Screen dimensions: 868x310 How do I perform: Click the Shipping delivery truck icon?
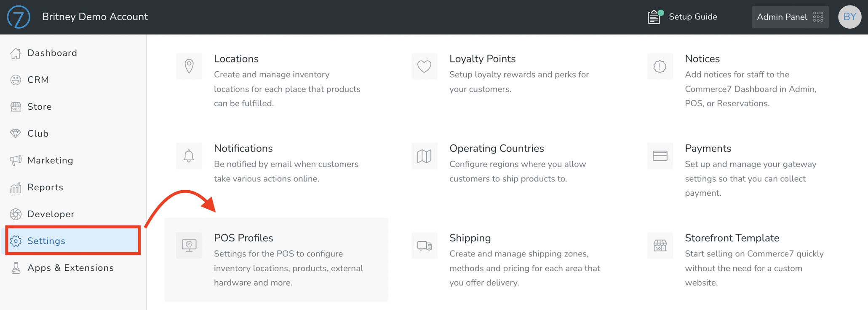click(424, 245)
